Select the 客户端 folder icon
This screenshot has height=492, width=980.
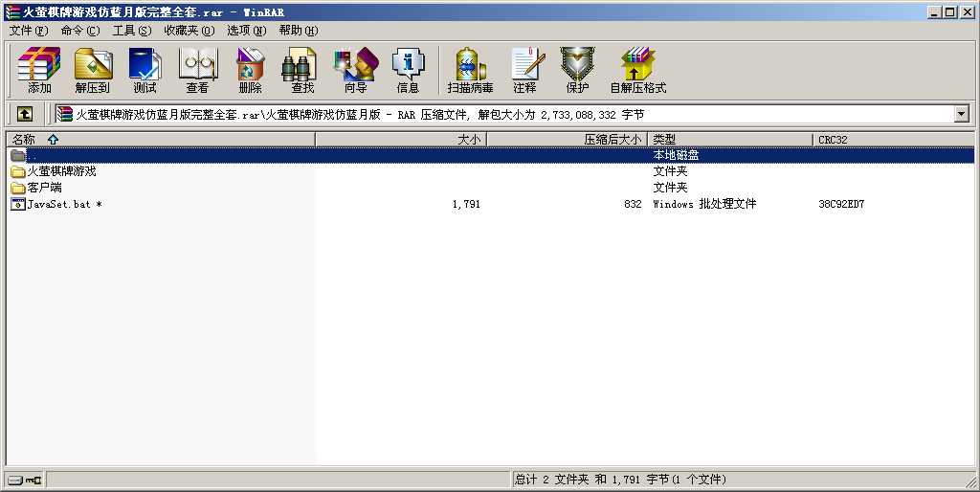point(18,188)
